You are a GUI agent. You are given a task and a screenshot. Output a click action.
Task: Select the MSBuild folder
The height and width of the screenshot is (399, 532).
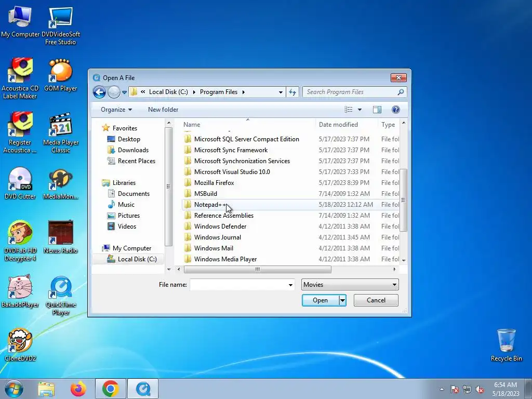tap(205, 193)
